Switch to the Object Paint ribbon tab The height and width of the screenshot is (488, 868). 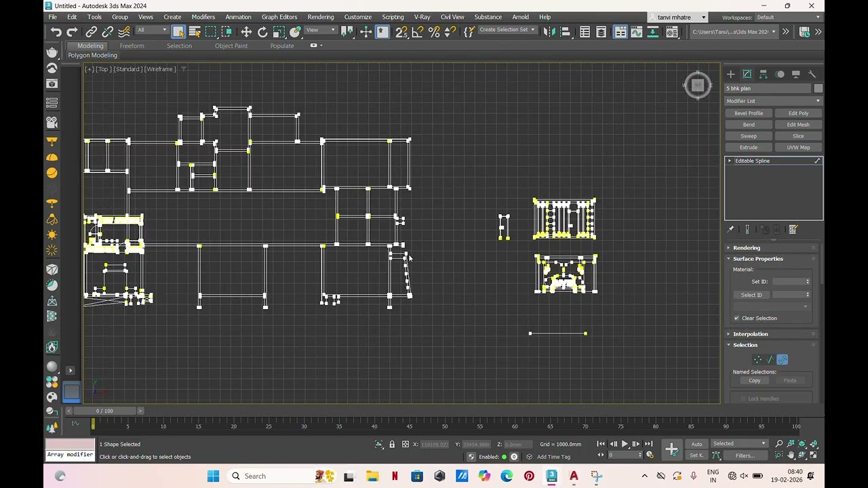[231, 46]
